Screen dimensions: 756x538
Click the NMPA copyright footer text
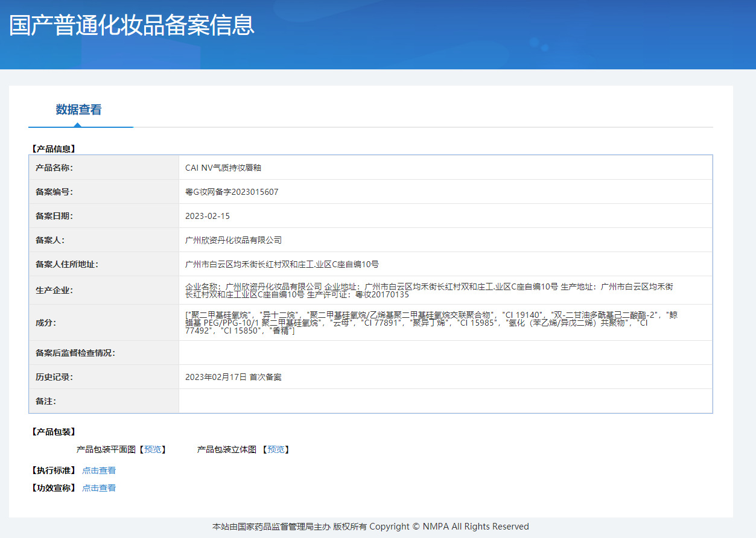point(370,527)
